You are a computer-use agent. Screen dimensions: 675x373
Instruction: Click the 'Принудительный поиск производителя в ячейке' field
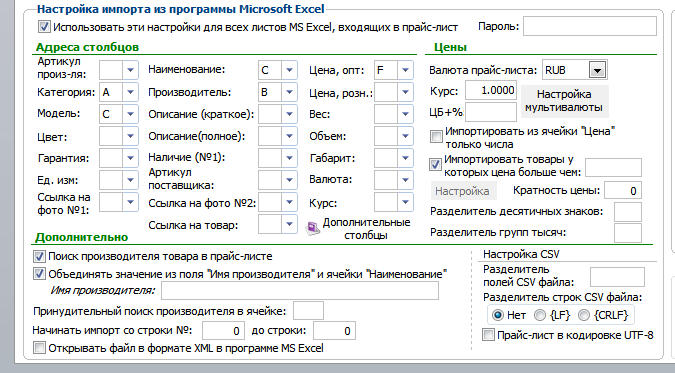click(x=308, y=311)
